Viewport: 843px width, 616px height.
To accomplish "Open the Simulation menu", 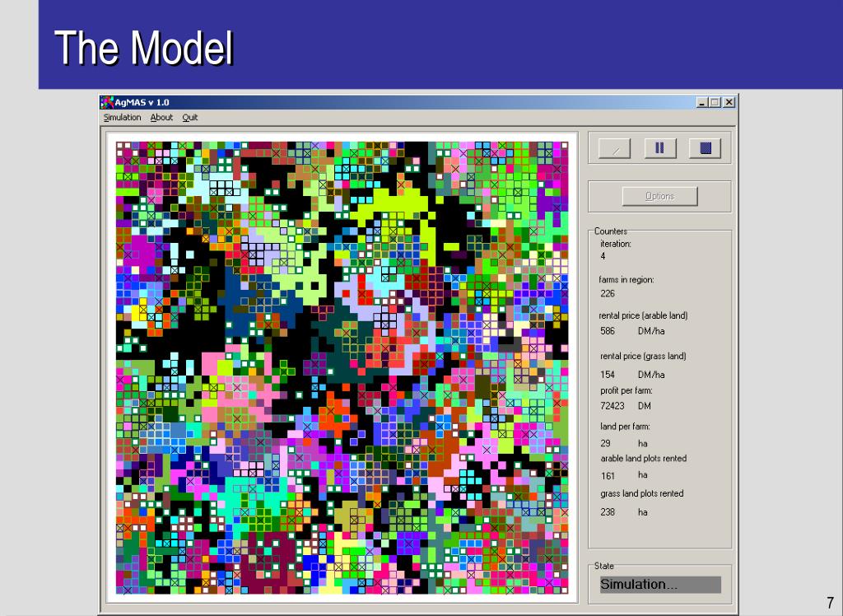I will point(122,117).
